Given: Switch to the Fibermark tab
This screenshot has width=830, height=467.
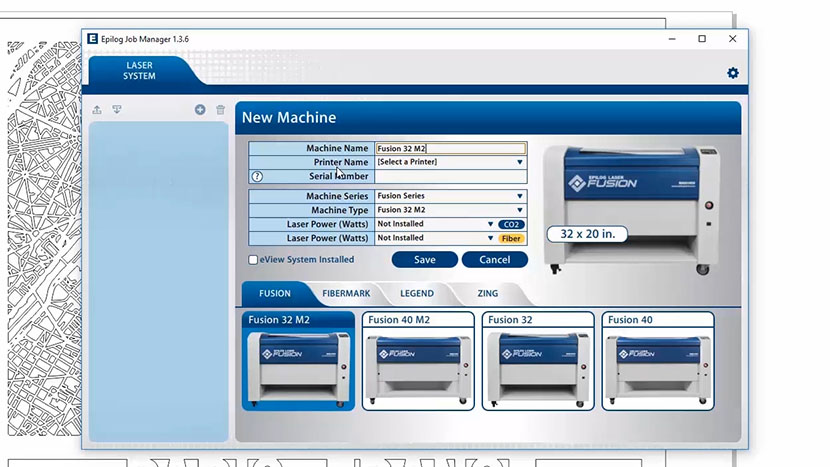Looking at the screenshot, I should tap(346, 294).
